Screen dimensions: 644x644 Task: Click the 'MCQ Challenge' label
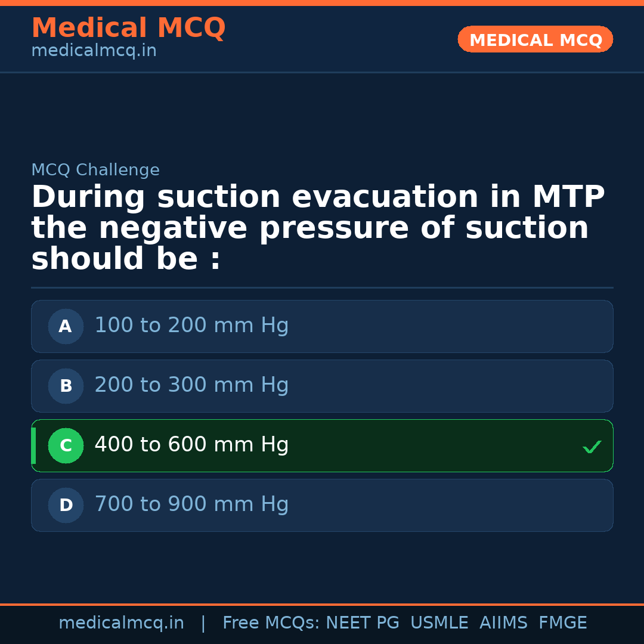[x=95, y=171]
